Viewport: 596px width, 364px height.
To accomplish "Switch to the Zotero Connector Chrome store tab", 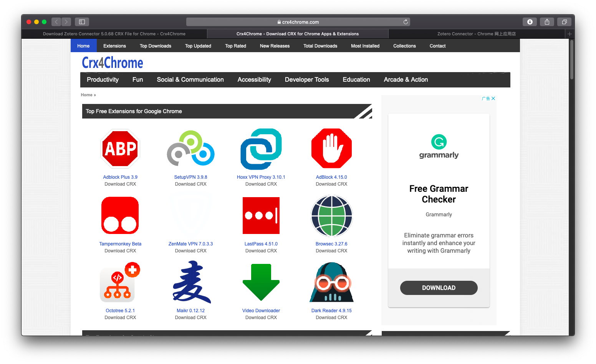I will point(477,34).
